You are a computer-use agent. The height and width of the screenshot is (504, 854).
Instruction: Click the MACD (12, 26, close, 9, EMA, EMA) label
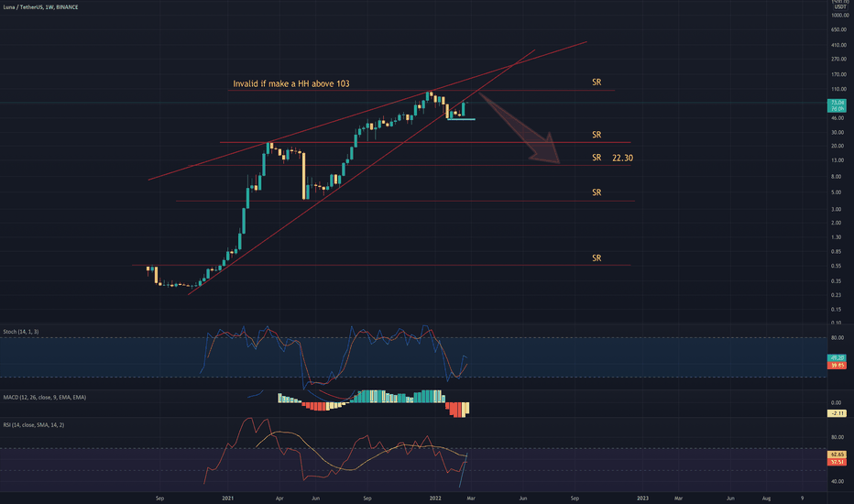(x=45, y=397)
